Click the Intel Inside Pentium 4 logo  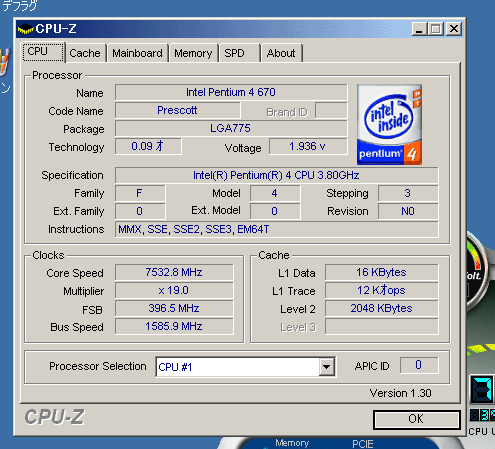[x=389, y=124]
